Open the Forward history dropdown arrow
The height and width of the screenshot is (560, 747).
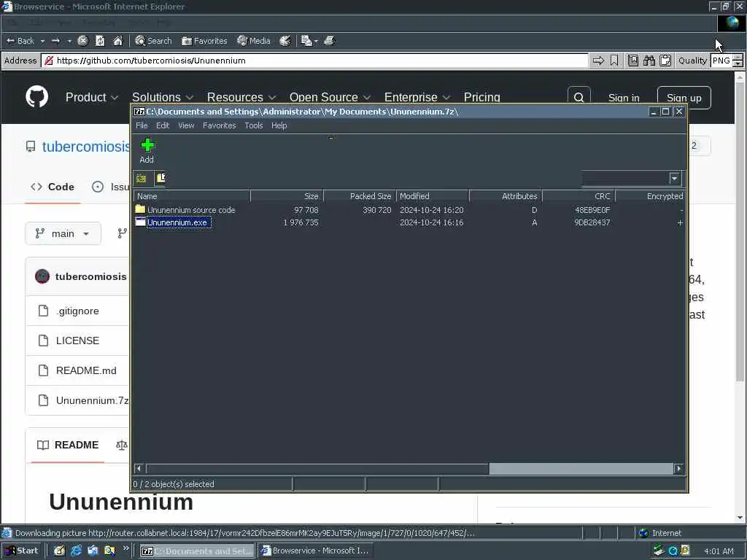pyautogui.click(x=69, y=41)
